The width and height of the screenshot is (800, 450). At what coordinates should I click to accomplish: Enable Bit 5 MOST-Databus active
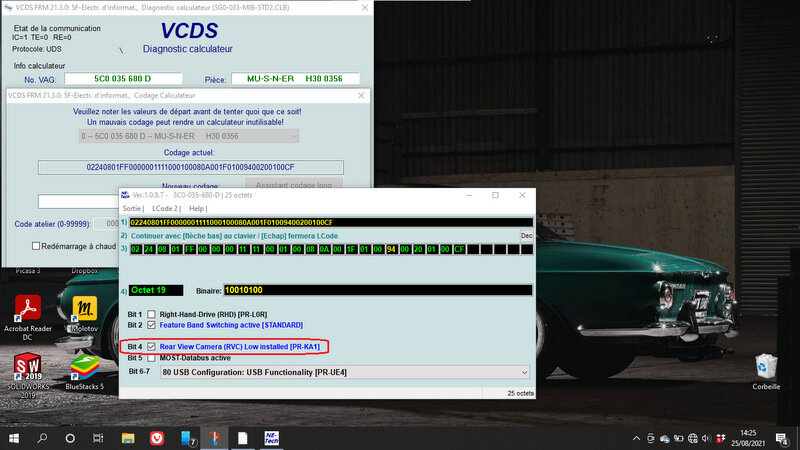tap(151, 358)
